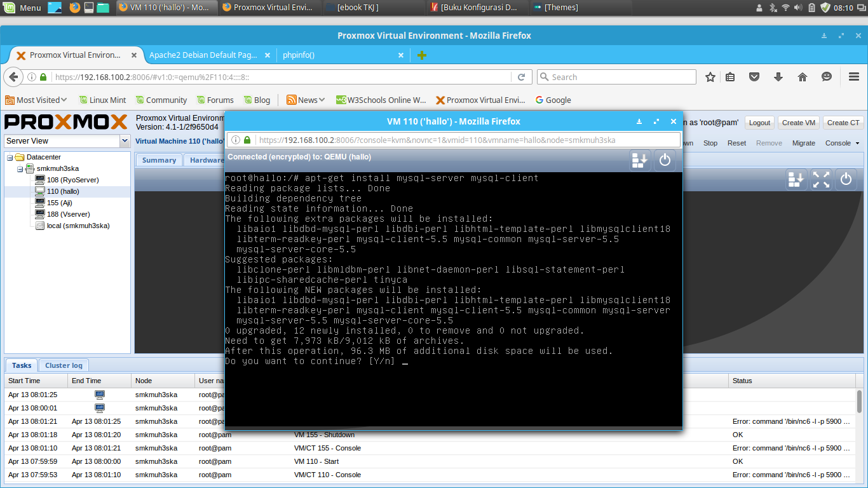Close the Apache2 Debian Default Page tab
This screenshot has width=868, height=488.
(268, 55)
